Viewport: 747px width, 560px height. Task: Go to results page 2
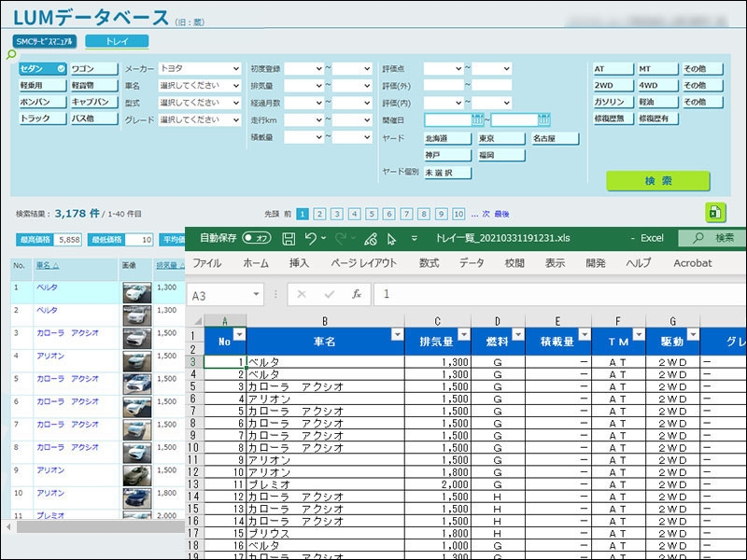click(319, 214)
